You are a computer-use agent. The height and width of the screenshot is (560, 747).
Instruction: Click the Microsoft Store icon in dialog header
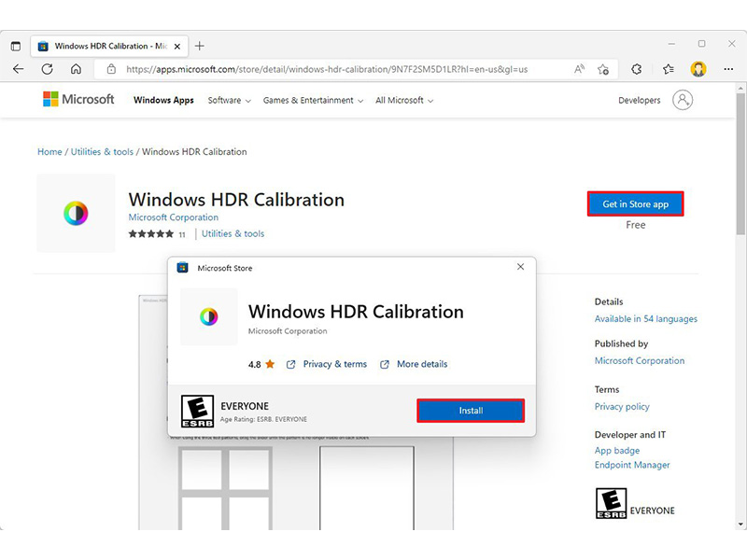tap(182, 268)
